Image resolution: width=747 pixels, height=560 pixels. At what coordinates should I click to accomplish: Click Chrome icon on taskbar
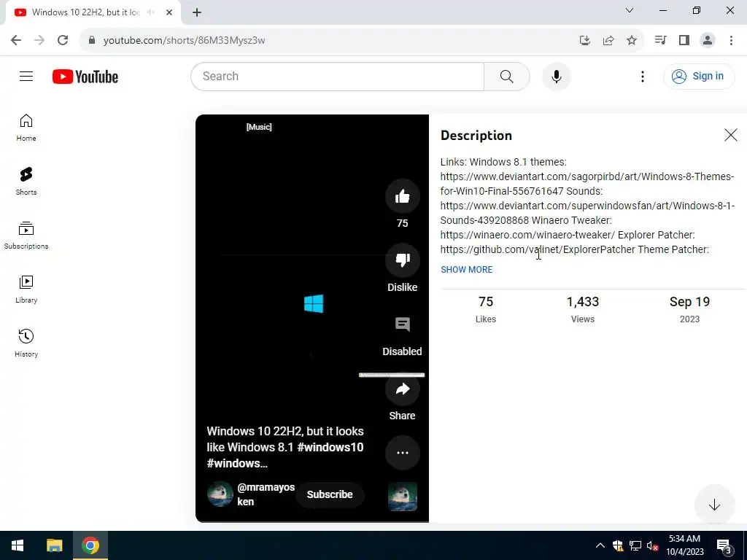pyautogui.click(x=90, y=545)
